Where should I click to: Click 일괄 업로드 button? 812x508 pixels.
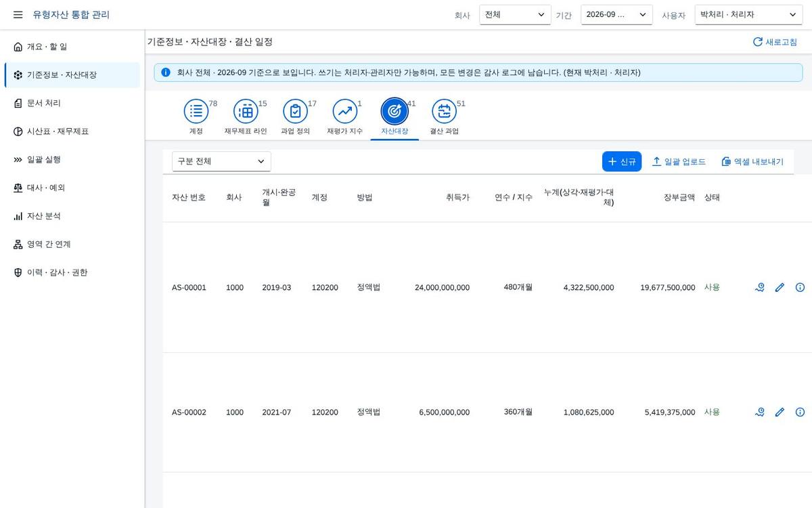tap(679, 161)
